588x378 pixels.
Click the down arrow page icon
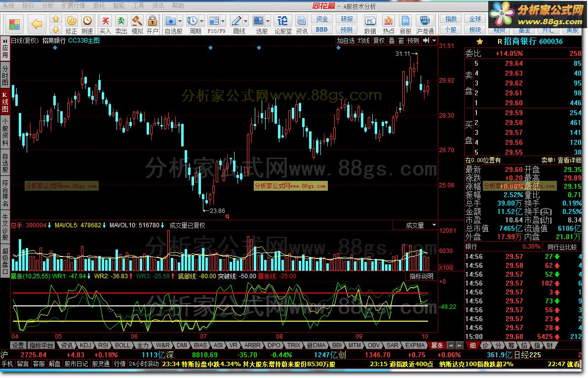coord(55,30)
